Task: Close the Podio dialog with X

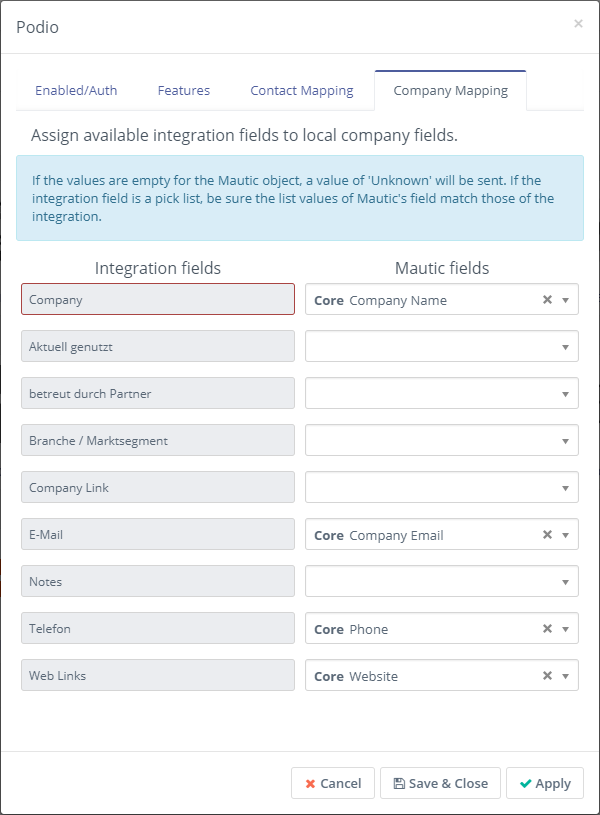Action: [578, 24]
